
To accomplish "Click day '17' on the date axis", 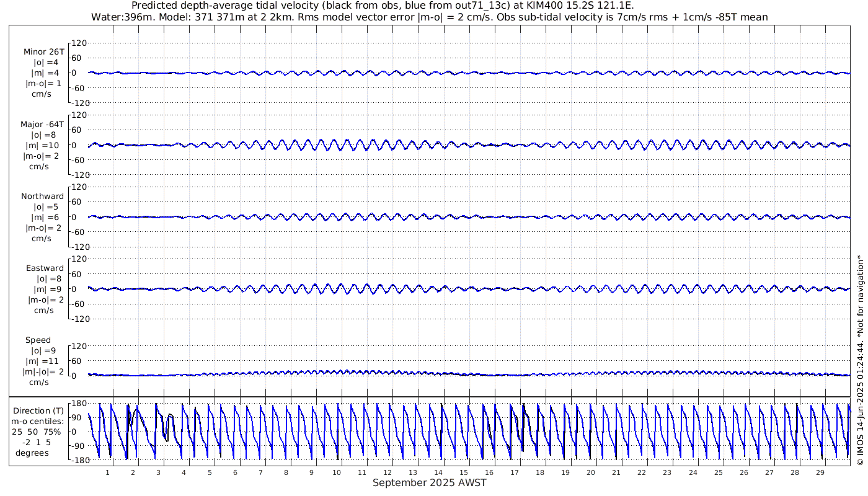I will coord(515,472).
